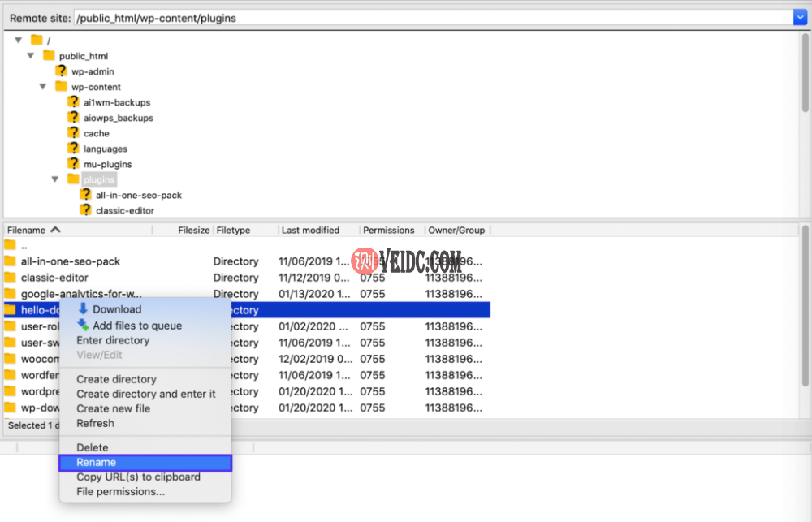812x522 pixels.
Task: Click the ai1wm-backups folder icon in tree
Action: point(73,102)
